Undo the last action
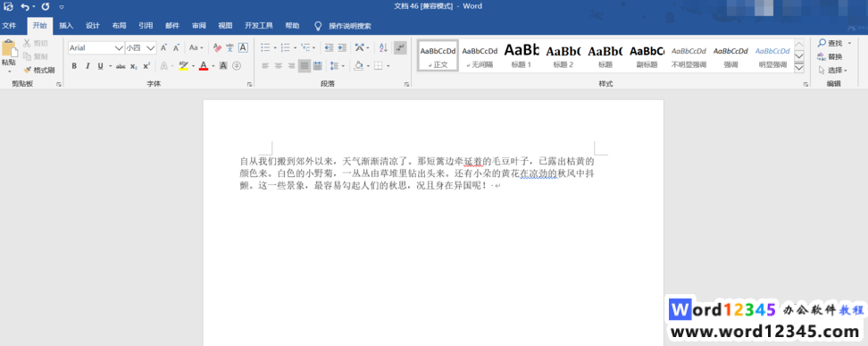Viewport: 868px width, 346px height. [x=25, y=6]
